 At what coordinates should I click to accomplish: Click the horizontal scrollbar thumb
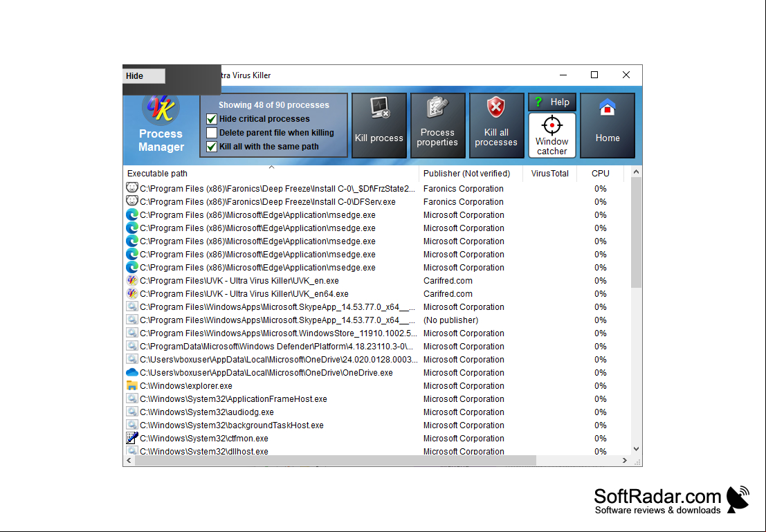point(335,460)
